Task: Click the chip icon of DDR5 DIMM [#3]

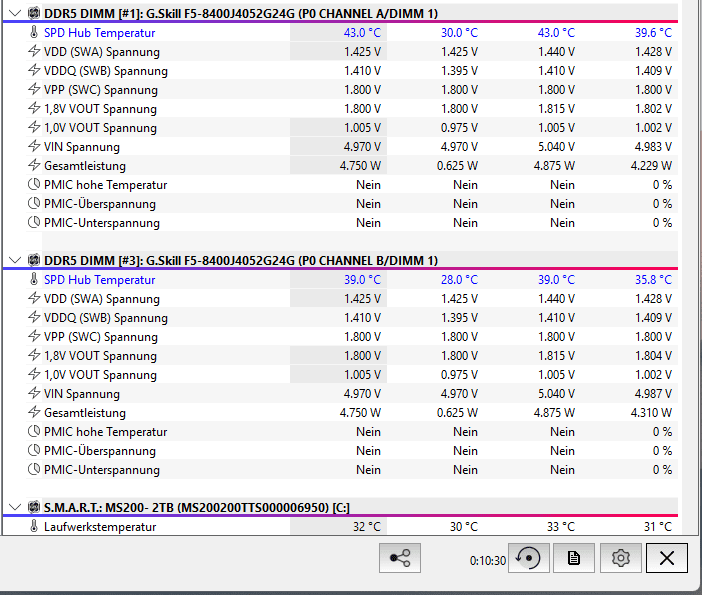Action: (34, 260)
